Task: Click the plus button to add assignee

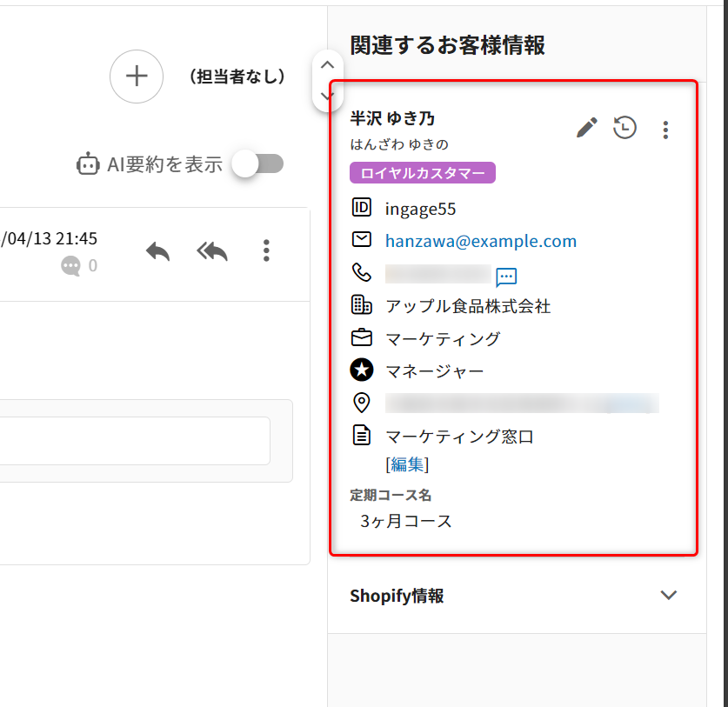Action: 137,77
